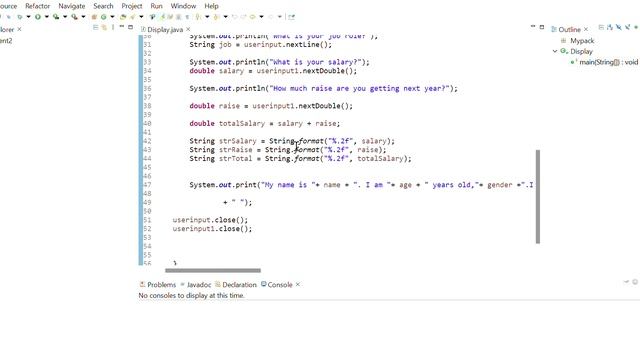Open the External Tools dropdown arrow
Image resolution: width=640 pixels, height=360 pixels.
coord(83,17)
